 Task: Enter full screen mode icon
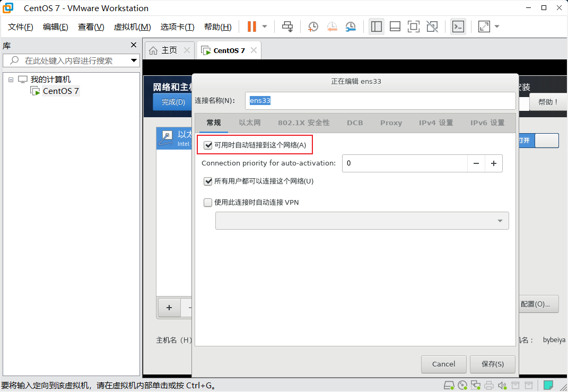click(413, 27)
